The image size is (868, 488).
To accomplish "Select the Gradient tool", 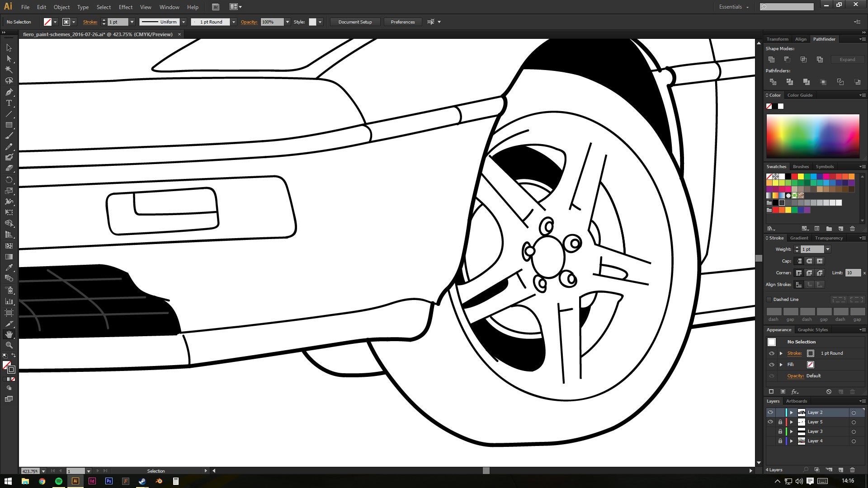I will [9, 257].
